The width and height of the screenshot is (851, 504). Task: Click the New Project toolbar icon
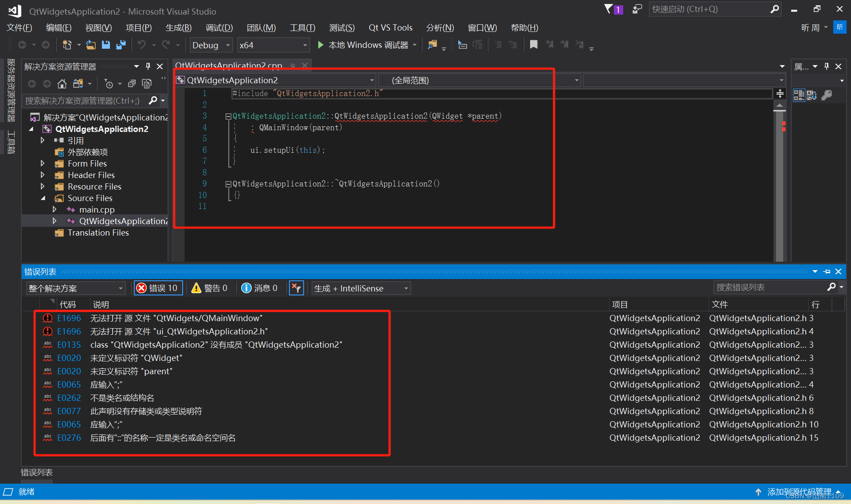tap(66, 45)
